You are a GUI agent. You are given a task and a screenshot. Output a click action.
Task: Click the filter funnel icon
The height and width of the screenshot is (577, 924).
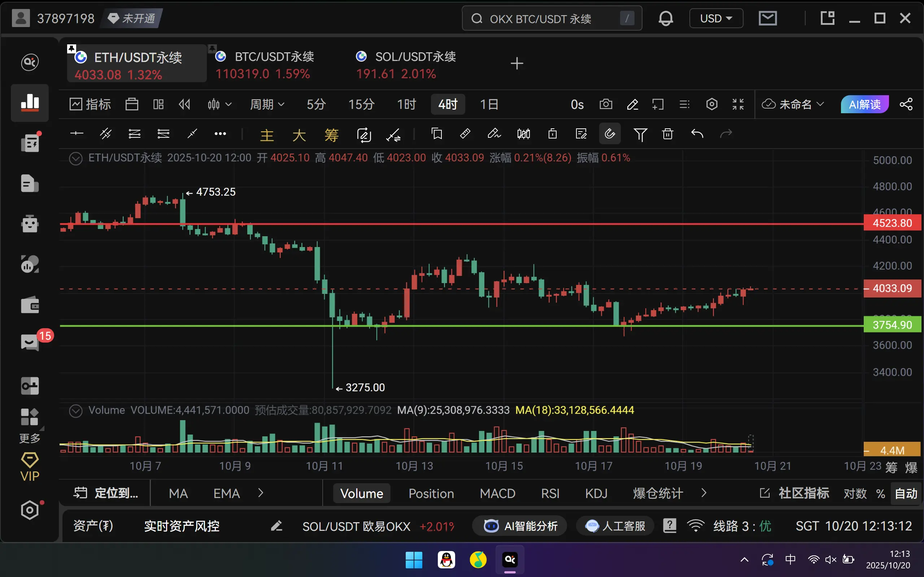pos(640,134)
